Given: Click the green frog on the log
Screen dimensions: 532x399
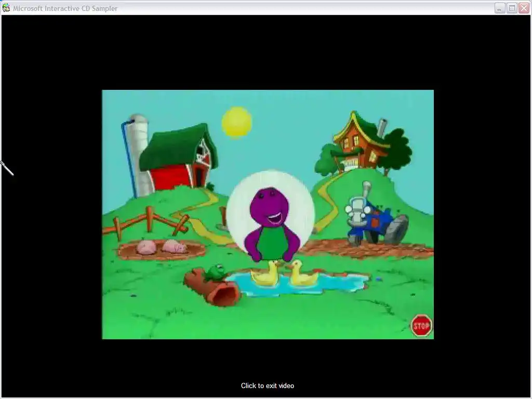Looking at the screenshot, I should pos(215,272).
